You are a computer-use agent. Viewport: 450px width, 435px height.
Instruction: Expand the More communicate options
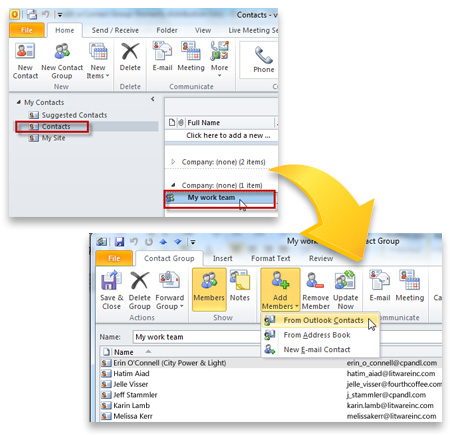219,59
